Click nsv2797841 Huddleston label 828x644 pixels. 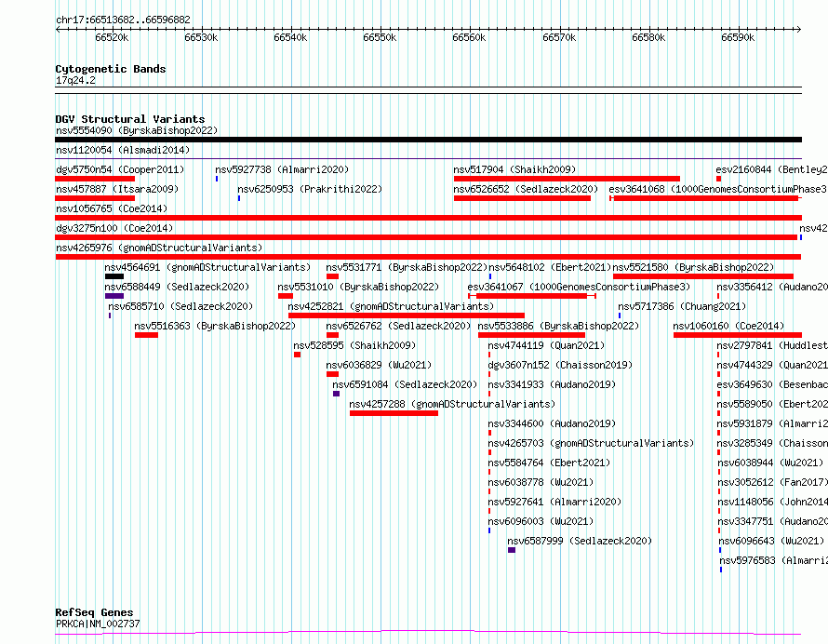[772, 345]
